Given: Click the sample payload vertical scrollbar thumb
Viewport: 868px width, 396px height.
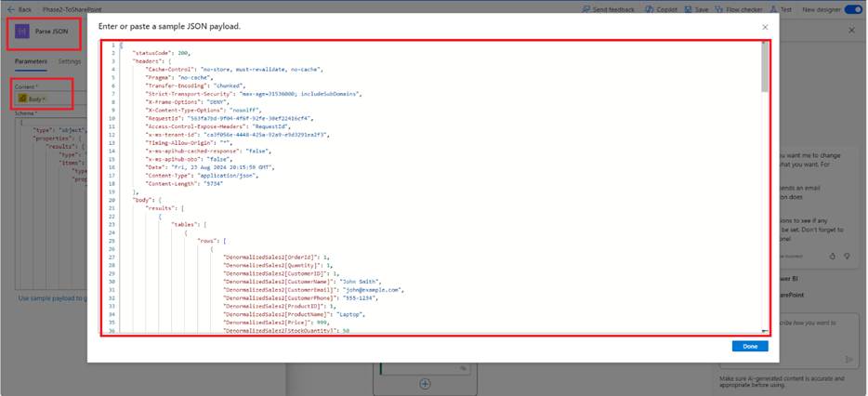Looking at the screenshot, I should click(765, 66).
